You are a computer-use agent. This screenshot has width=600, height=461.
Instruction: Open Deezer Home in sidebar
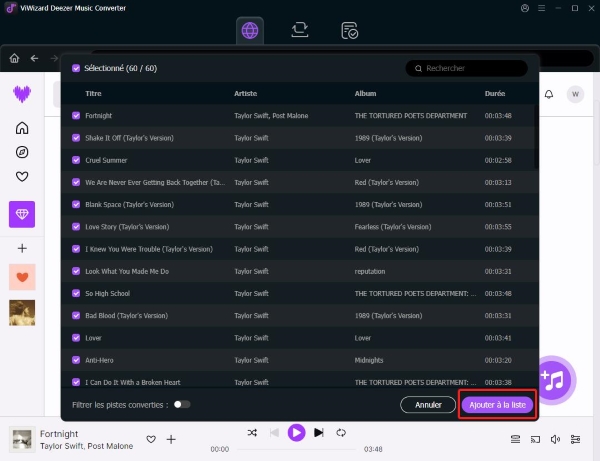(22, 128)
